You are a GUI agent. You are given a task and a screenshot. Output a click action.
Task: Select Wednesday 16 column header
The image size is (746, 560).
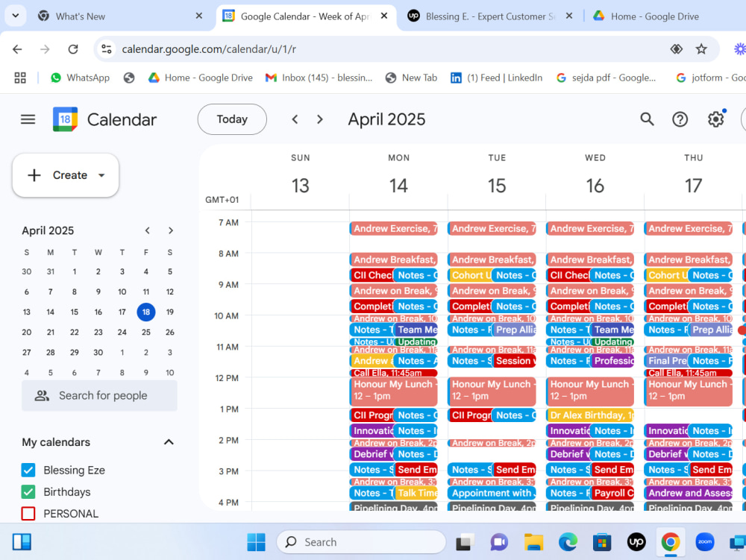[x=595, y=175]
